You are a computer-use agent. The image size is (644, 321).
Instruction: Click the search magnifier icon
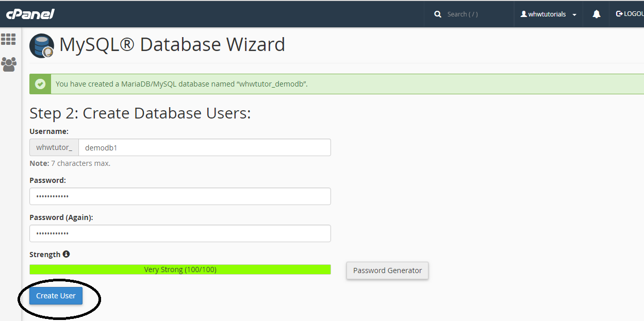coord(438,14)
